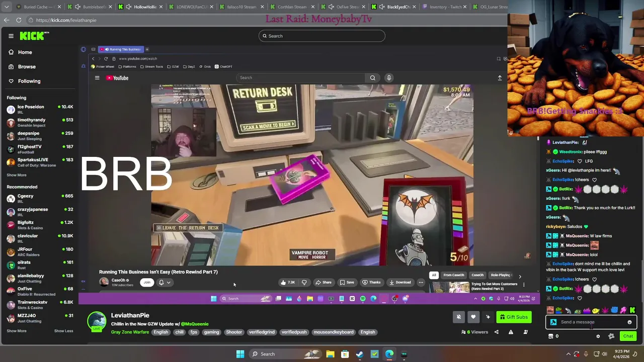The width and height of the screenshot is (644, 362).
Task: Open viewers list count
Action: coord(475,332)
